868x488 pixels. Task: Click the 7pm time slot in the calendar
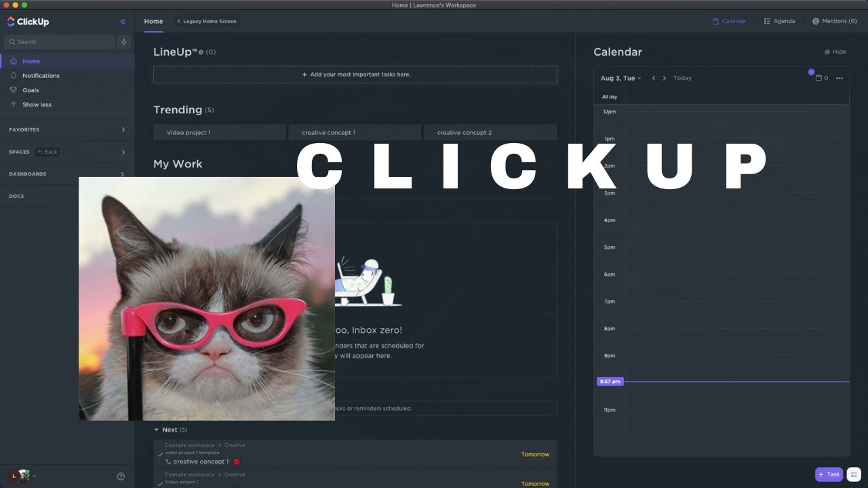point(737,314)
